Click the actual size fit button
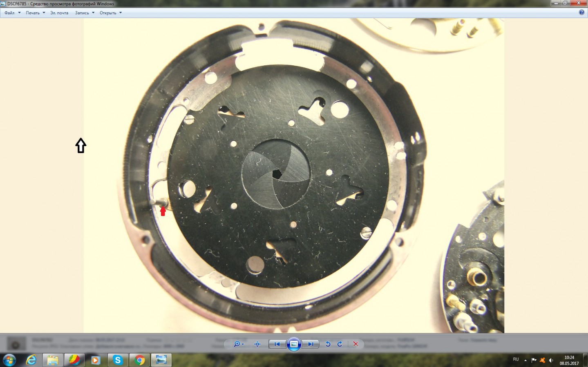Viewport: 588px width, 367px height. tap(257, 344)
